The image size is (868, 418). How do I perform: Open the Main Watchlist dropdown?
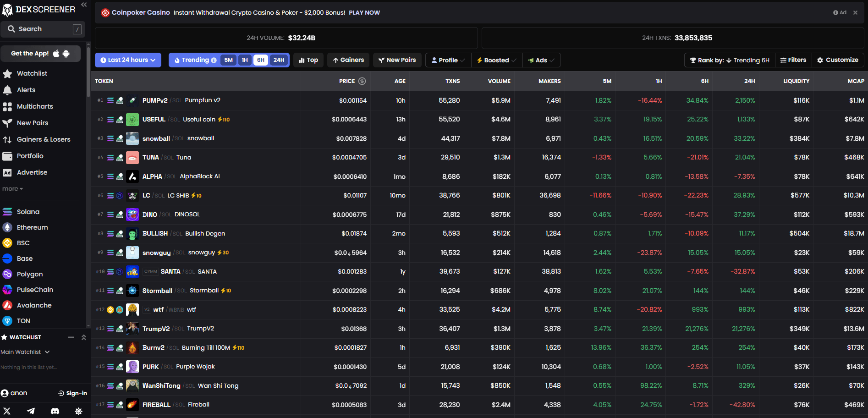coord(25,352)
